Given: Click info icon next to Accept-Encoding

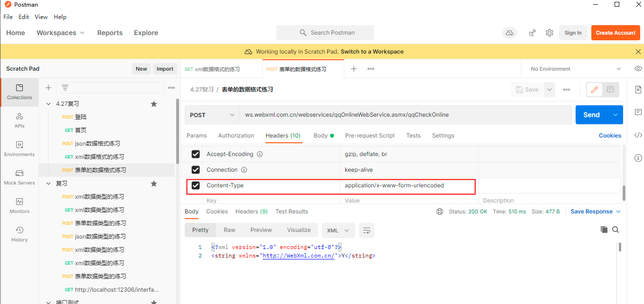Looking at the screenshot, I should [260, 154].
